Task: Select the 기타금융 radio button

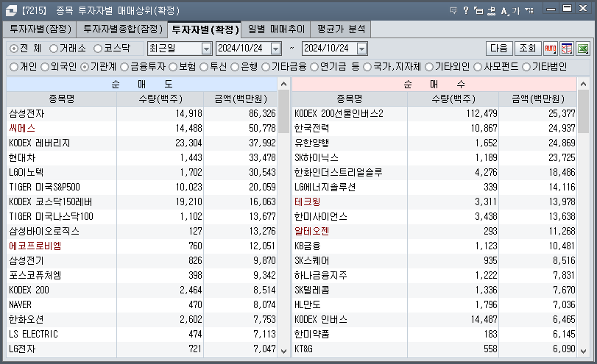Action: [266, 67]
